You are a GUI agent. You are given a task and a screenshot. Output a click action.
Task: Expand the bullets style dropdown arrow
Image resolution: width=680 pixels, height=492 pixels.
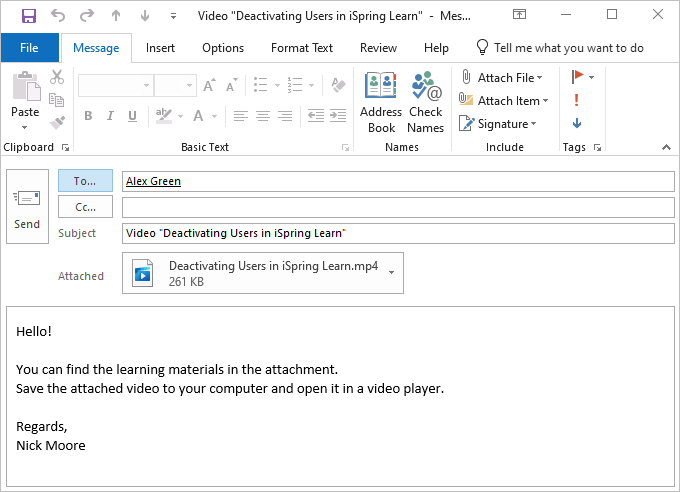point(277,85)
